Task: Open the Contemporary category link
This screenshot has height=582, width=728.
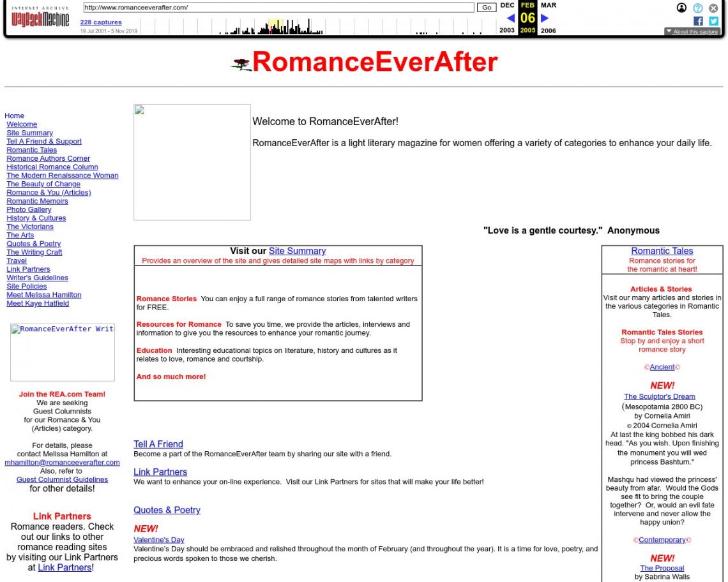Action: (x=662, y=540)
